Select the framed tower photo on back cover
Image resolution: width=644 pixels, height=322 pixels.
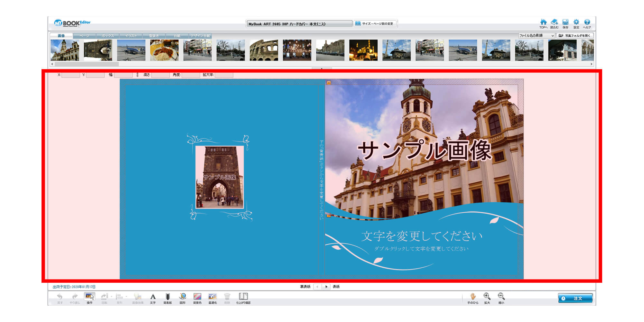click(x=219, y=177)
